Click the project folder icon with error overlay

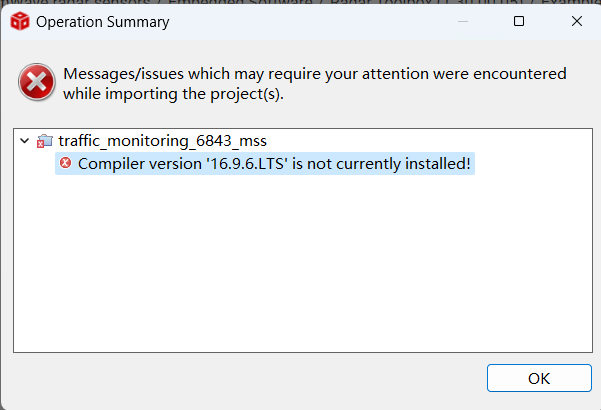(x=44, y=141)
